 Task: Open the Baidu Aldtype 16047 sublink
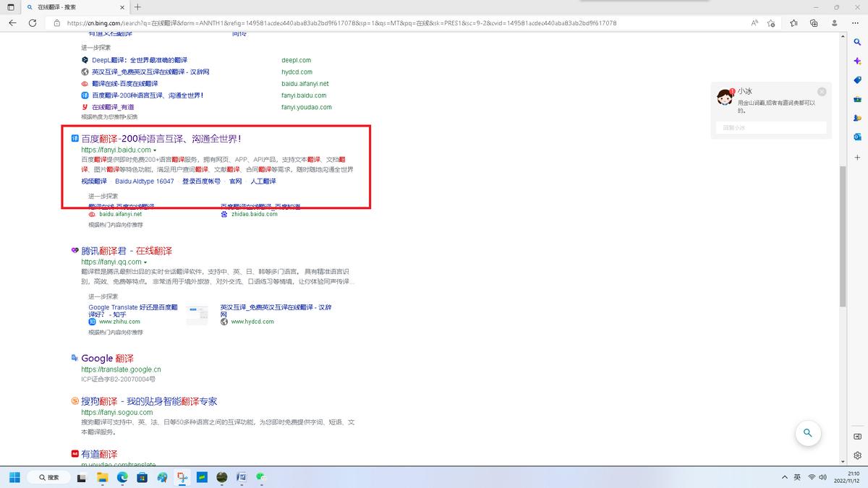[x=145, y=181]
